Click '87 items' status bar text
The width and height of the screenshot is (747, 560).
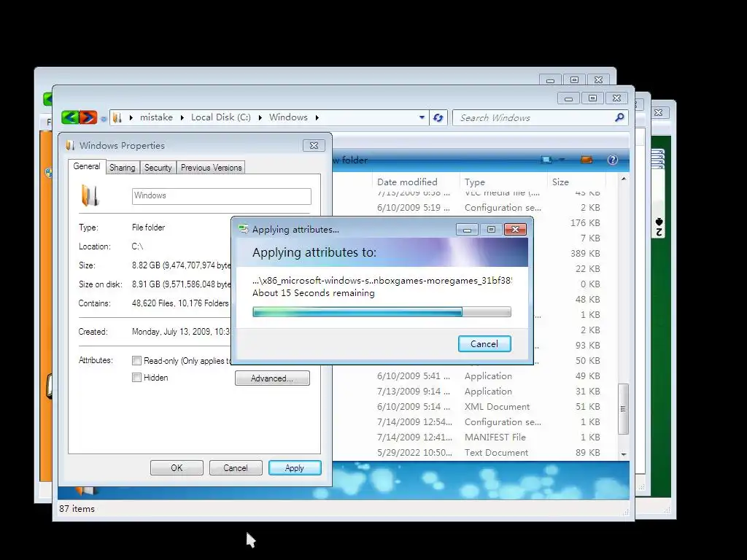coord(77,509)
